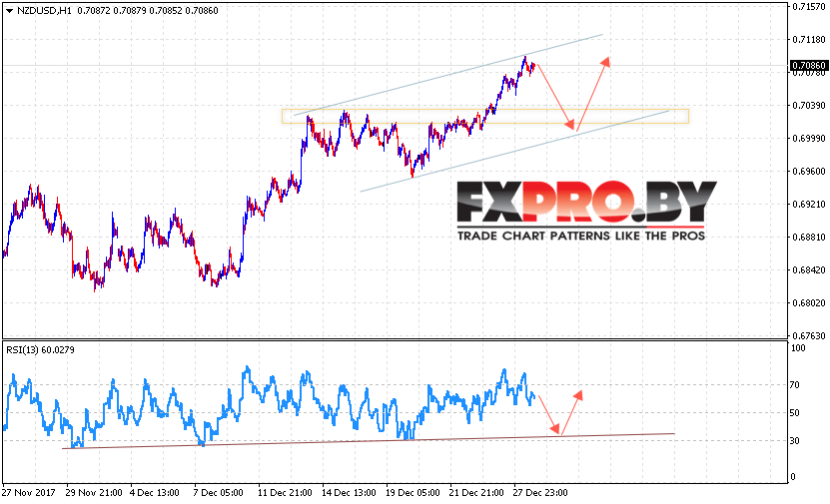Select the 0.71570 price axis label
The width and height of the screenshot is (830, 504).
(809, 6)
